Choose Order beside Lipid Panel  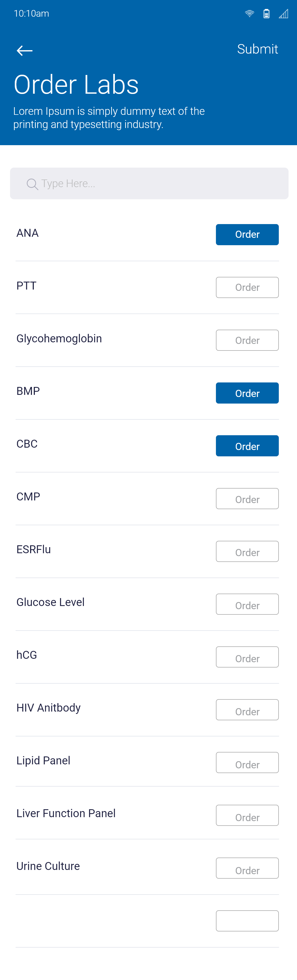247,763
